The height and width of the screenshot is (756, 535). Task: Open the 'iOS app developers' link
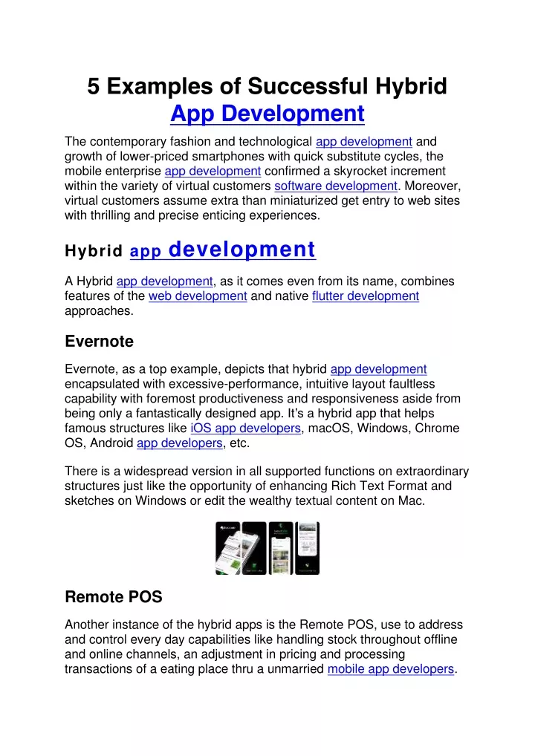coord(245,428)
